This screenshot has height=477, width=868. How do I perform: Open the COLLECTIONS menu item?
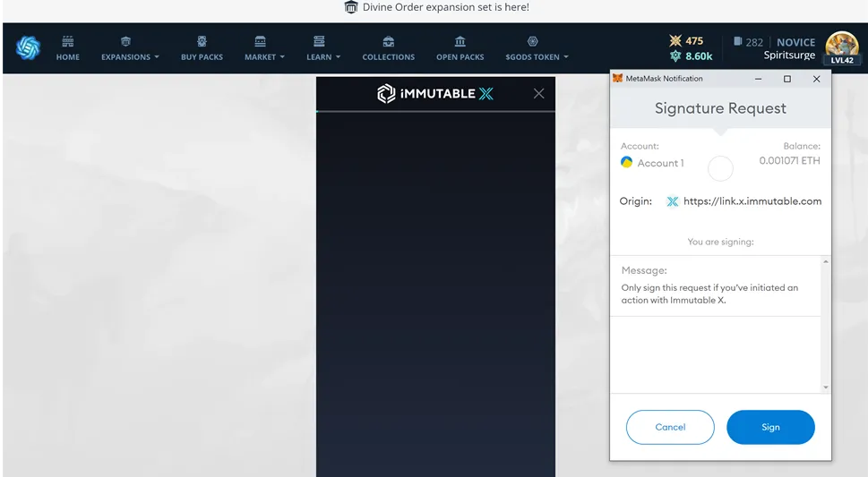point(389,57)
